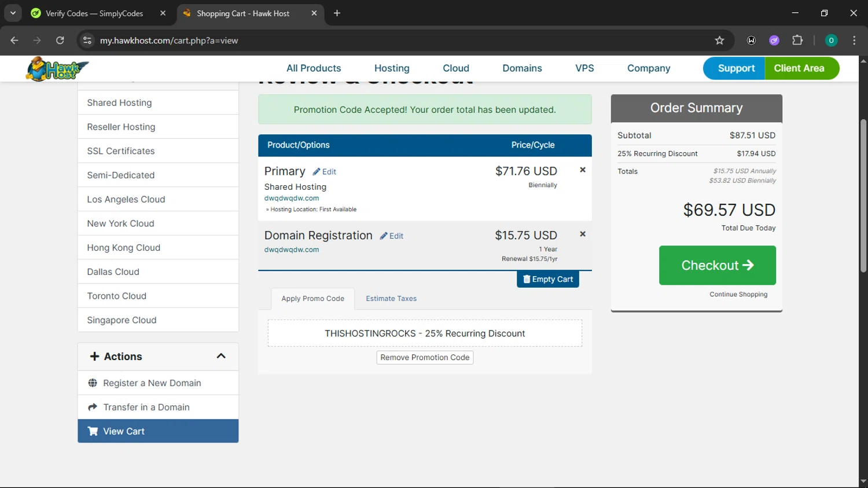868x488 pixels.
Task: Click dwqdwqdw.com link under Shared Hosting
Action: coord(292,198)
